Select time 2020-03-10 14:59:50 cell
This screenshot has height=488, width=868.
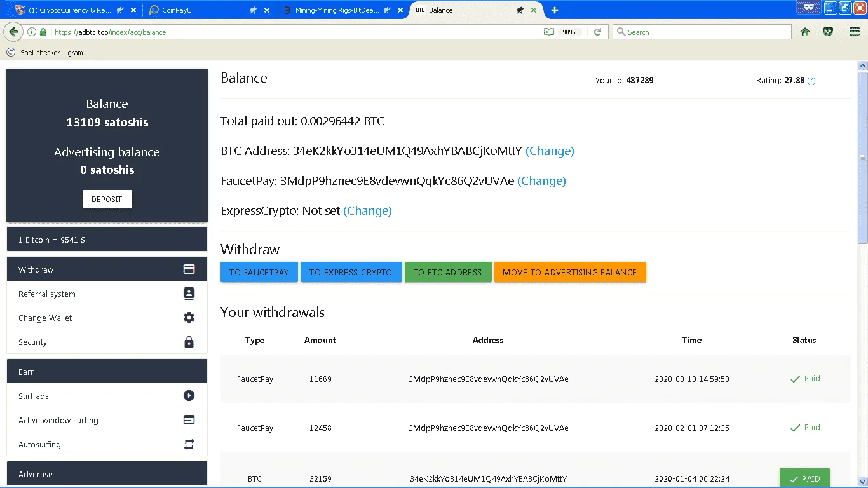(x=692, y=379)
